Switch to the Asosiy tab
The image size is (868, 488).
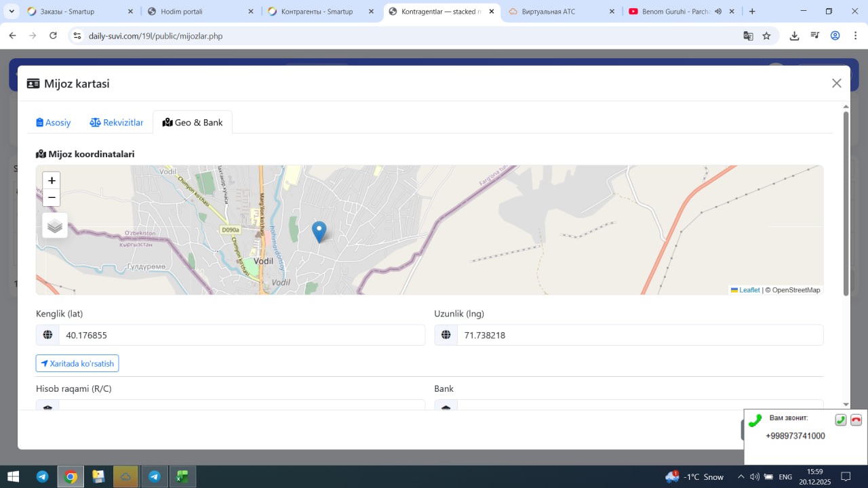coord(54,123)
